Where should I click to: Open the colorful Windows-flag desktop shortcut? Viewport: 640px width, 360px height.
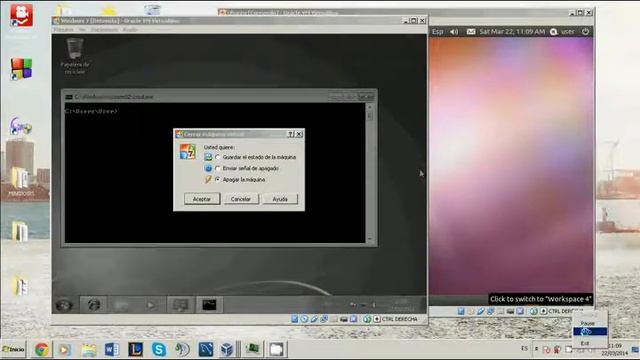click(21, 69)
